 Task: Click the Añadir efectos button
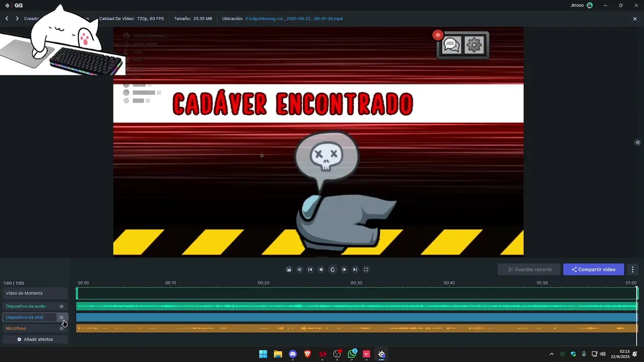35,339
